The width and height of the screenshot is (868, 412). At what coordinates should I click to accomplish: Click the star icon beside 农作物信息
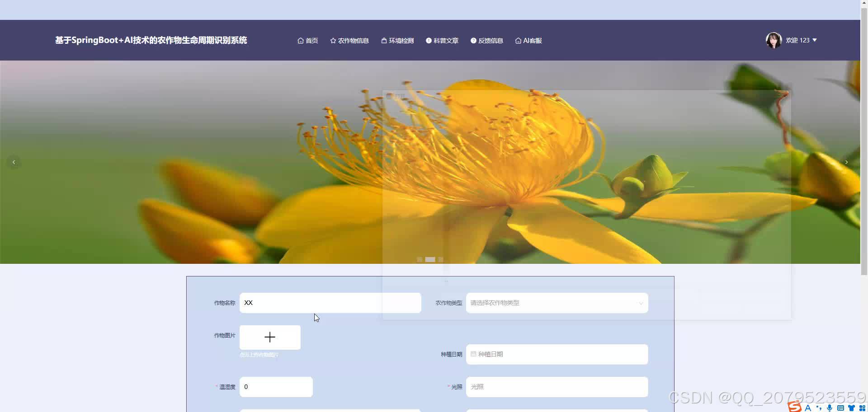coord(332,40)
